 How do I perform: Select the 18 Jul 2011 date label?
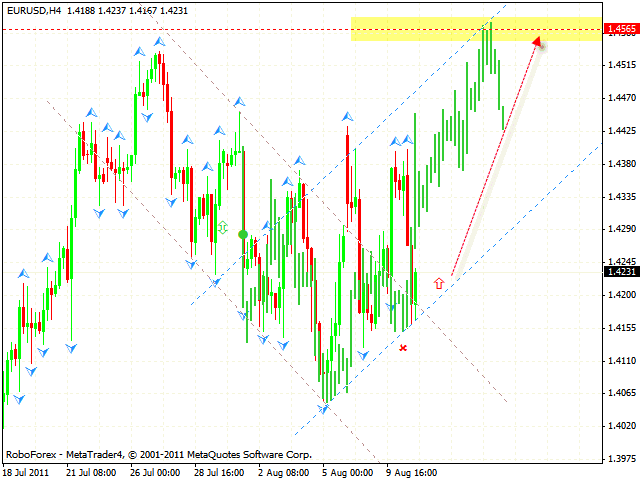click(x=25, y=473)
